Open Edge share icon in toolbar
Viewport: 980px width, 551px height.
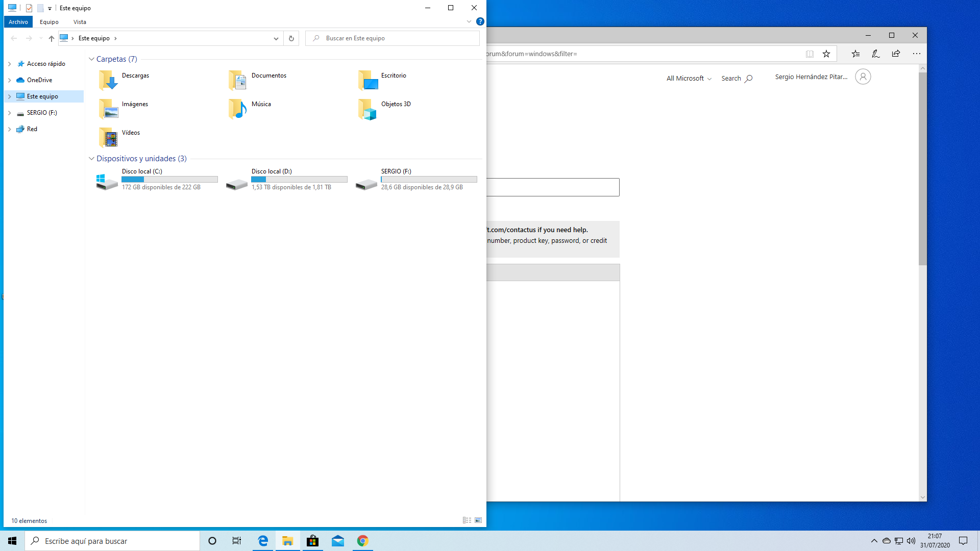[x=896, y=54]
